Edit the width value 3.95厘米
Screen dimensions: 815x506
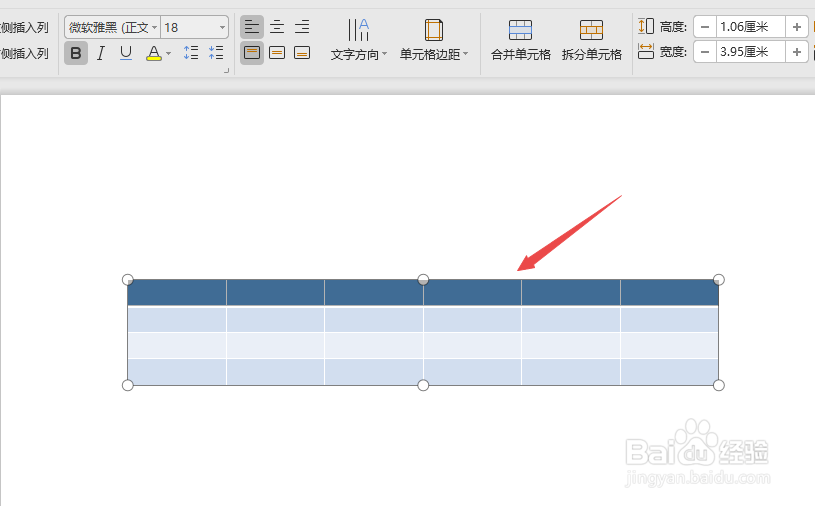point(751,52)
